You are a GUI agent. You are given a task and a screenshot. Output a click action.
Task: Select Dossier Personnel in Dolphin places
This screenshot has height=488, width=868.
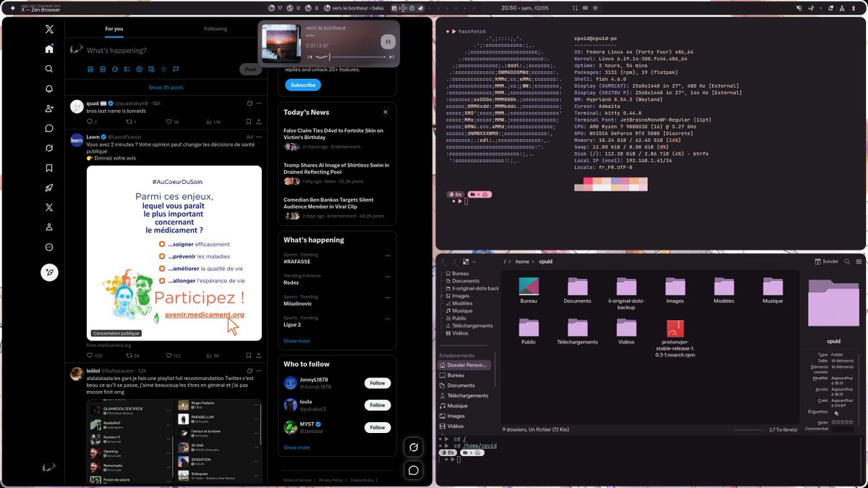click(x=465, y=365)
